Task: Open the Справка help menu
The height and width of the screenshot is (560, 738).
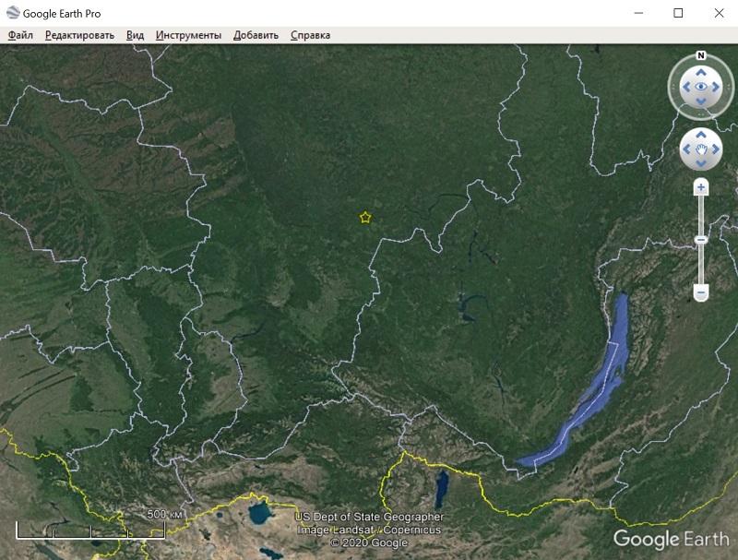Action: coord(310,35)
